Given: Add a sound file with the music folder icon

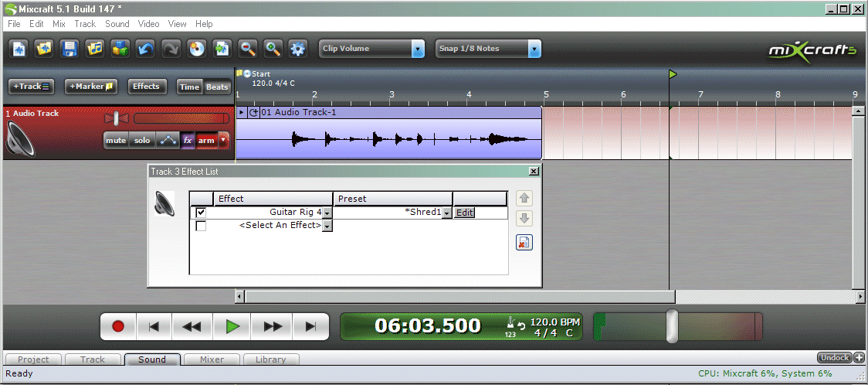Looking at the screenshot, I should coord(95,49).
